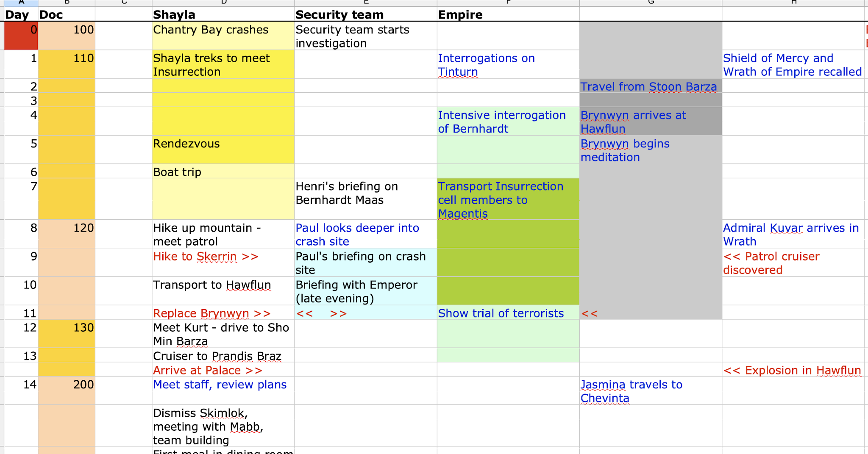
Task: Select 'Paul looks deeper into crash site' cell
Action: click(366, 234)
